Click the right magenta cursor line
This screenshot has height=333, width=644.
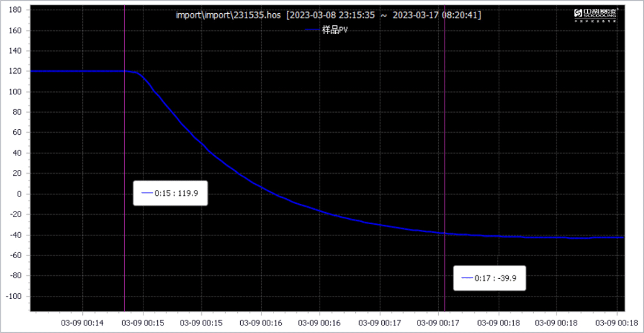click(445, 158)
